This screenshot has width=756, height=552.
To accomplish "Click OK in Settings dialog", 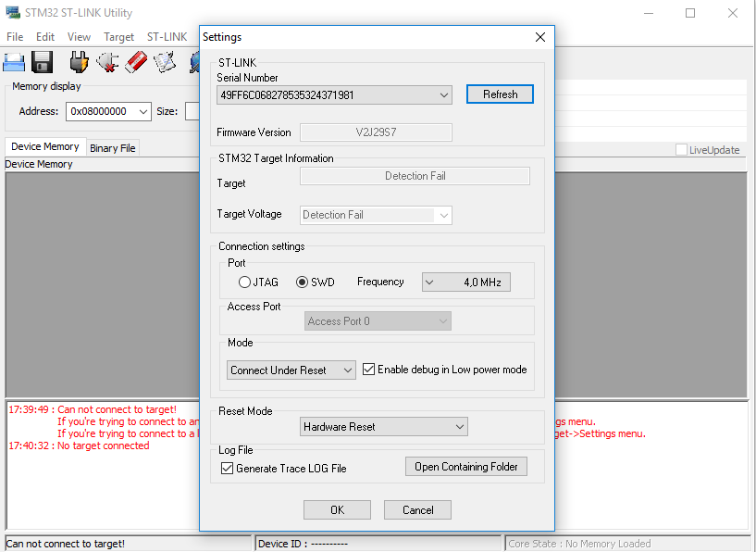I will (337, 510).
